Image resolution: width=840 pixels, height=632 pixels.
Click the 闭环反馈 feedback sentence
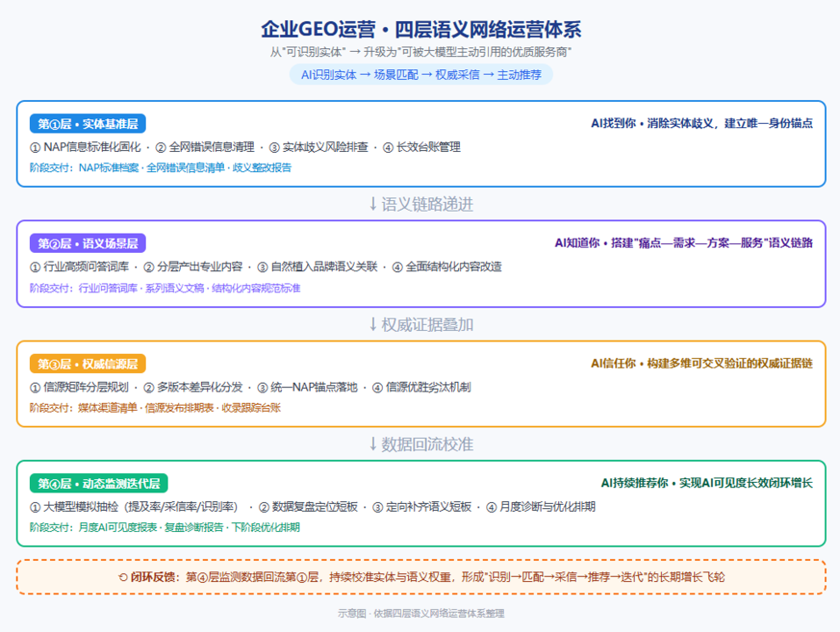point(421,577)
